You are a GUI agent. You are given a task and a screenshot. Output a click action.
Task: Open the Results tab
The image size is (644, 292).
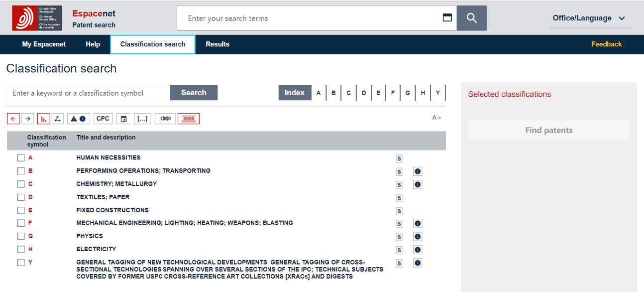[217, 44]
